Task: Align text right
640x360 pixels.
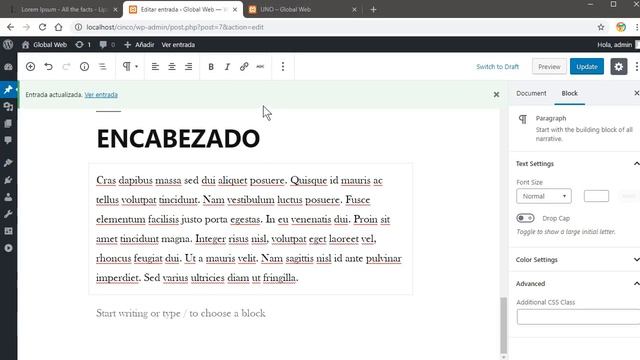Action: pyautogui.click(x=189, y=67)
